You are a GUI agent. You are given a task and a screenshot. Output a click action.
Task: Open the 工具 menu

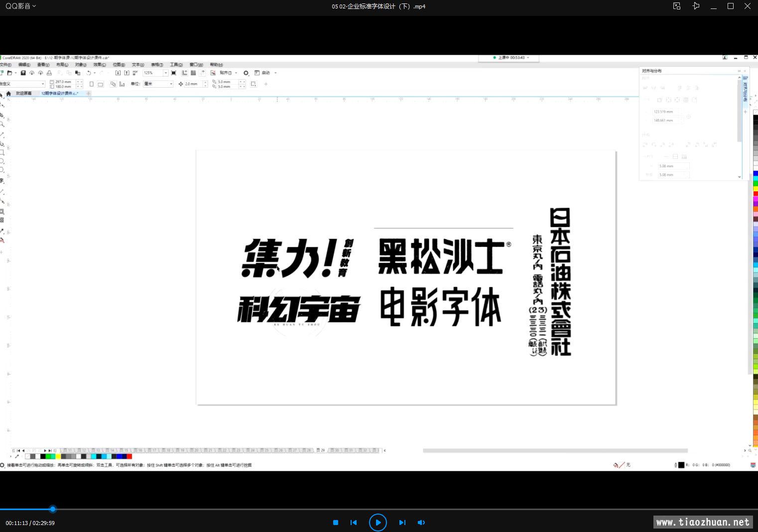176,65
